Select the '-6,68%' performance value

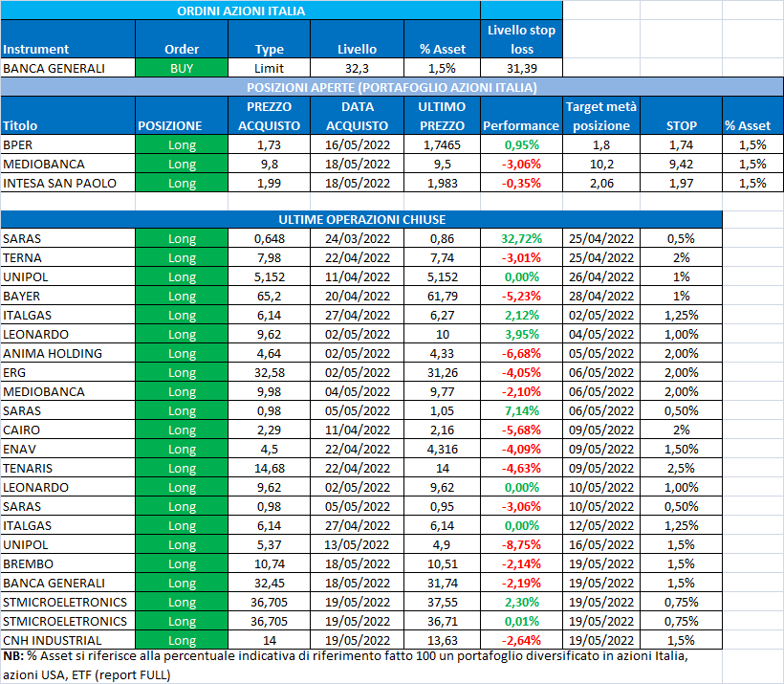521,353
